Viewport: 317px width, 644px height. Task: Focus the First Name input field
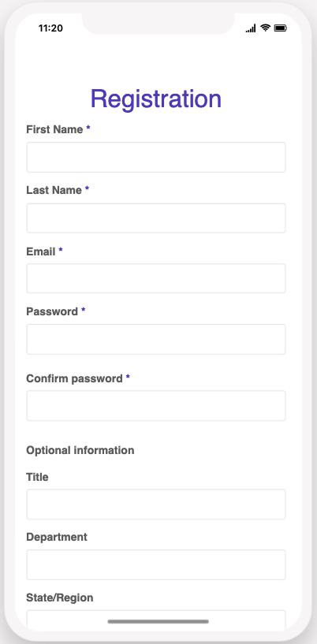point(156,158)
